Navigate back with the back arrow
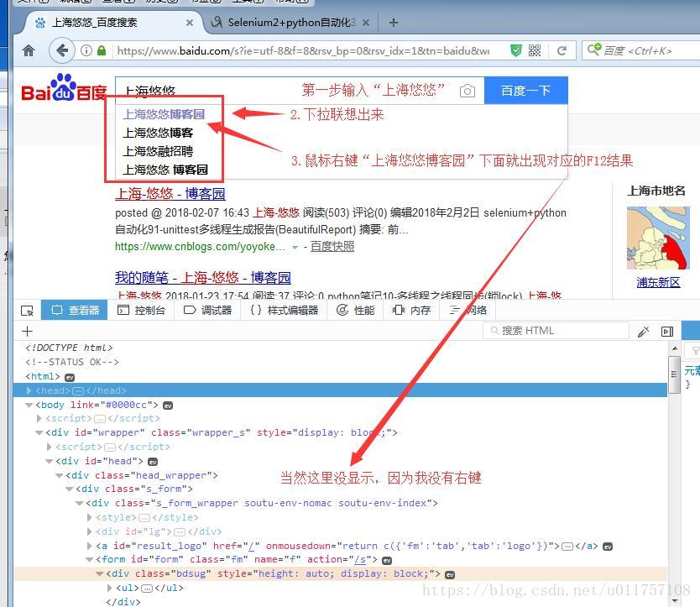Image resolution: width=700 pixels, height=607 pixels. pyautogui.click(x=62, y=50)
